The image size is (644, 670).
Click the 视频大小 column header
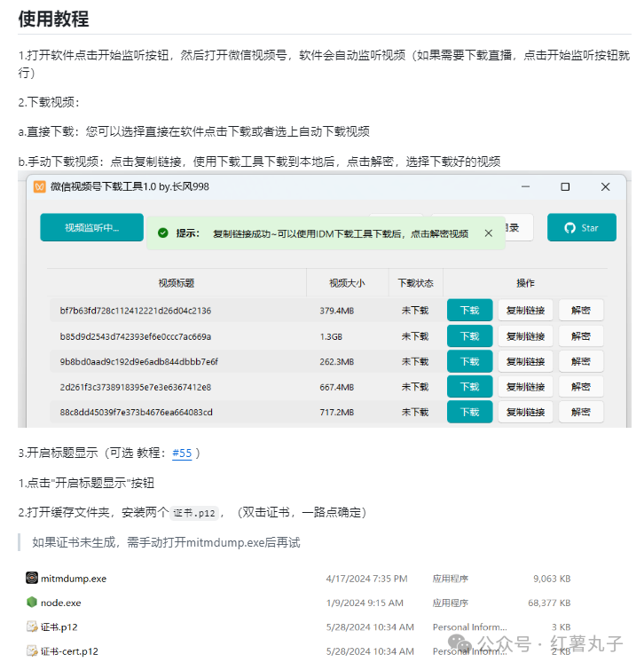347,283
